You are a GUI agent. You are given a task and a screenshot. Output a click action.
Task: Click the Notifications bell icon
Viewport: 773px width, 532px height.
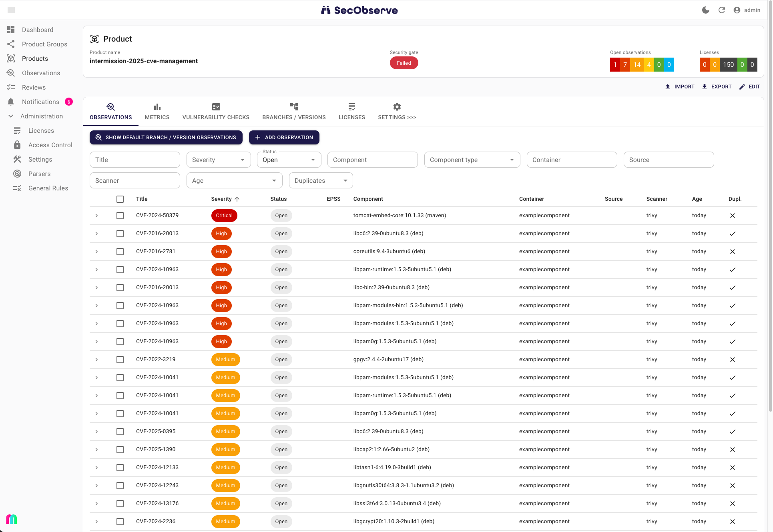pyautogui.click(x=11, y=102)
